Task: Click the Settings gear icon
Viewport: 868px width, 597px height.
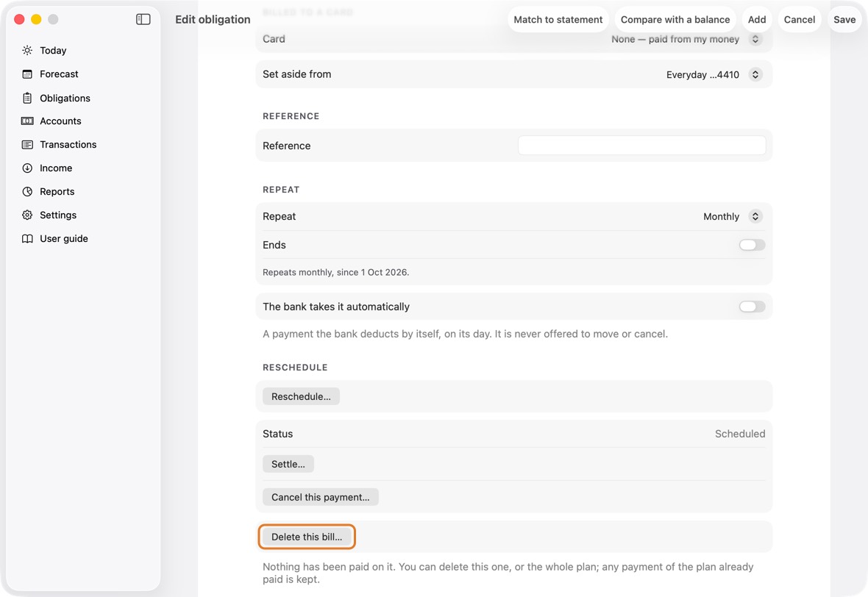Action: tap(27, 215)
